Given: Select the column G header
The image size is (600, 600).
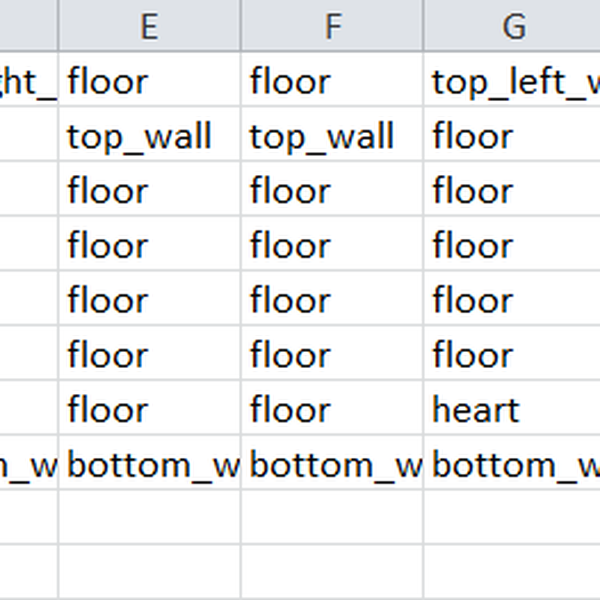Looking at the screenshot, I should tap(512, 26).
